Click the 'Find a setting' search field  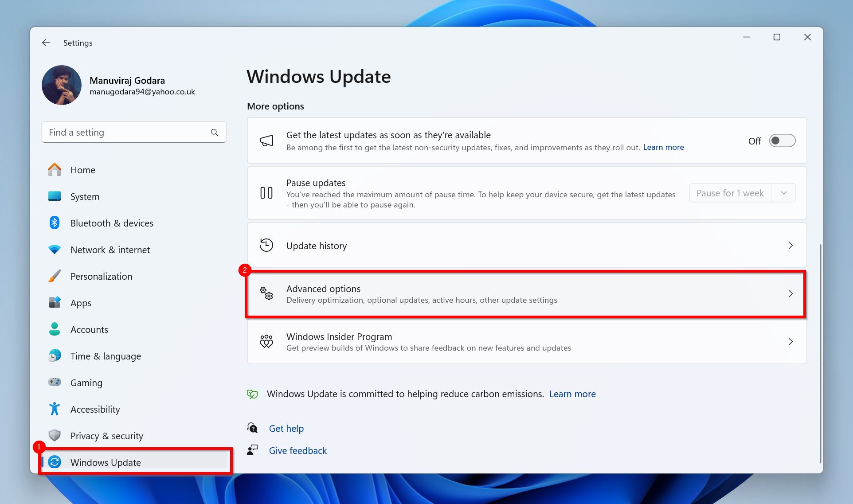pyautogui.click(x=134, y=132)
